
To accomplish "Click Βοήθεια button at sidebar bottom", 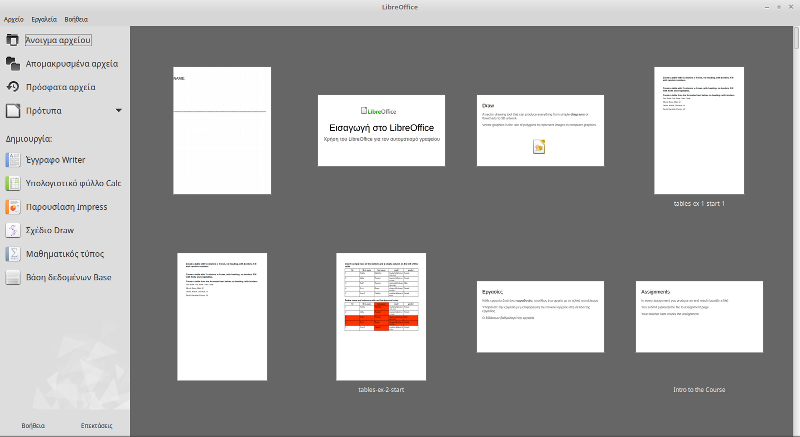I will coord(33,425).
